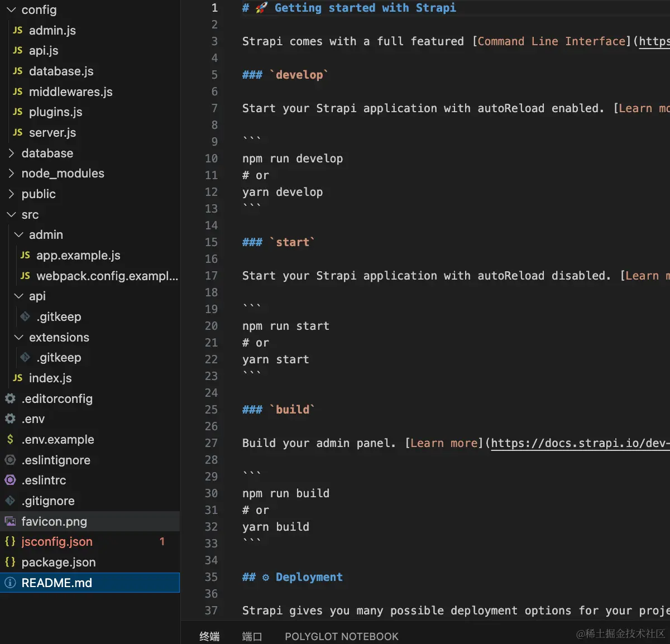This screenshot has width=670, height=644.
Task: Collapse the api folder chevron
Action: (18, 296)
